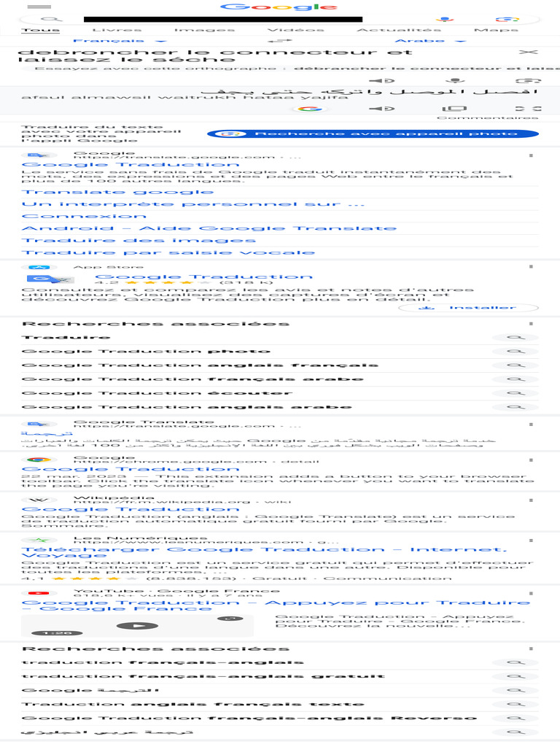Open options for the Wikipédia result
Image resolution: width=560 pixels, height=747 pixels.
(531, 500)
